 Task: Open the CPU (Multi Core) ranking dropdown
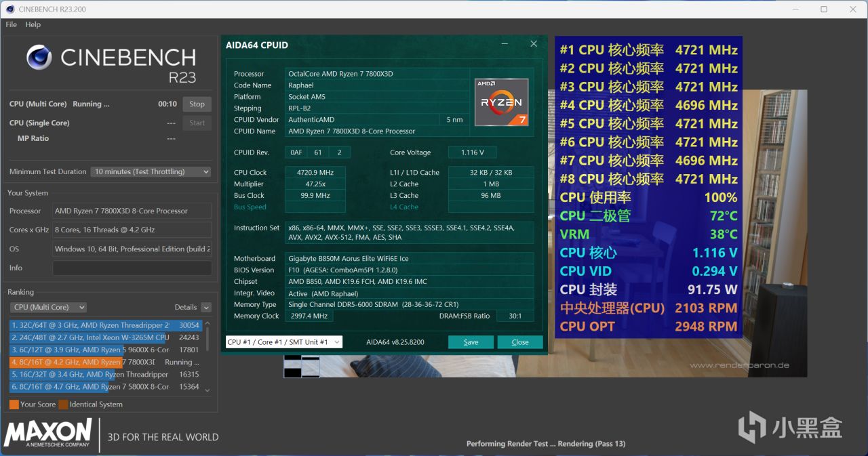(48, 307)
